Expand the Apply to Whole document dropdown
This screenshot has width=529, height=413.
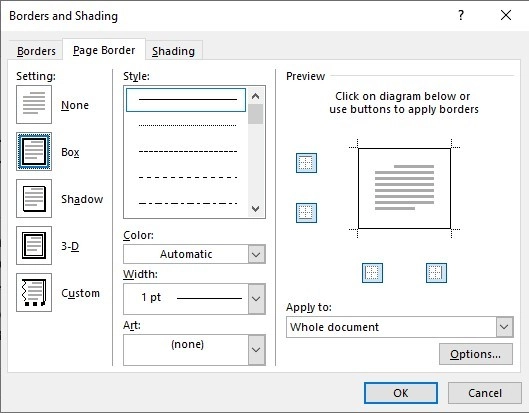tap(400, 327)
